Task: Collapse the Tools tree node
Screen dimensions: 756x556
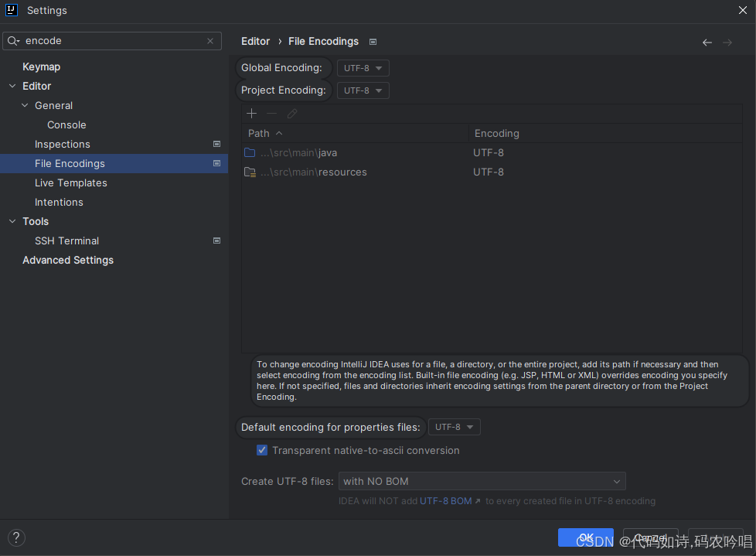Action: 12,221
